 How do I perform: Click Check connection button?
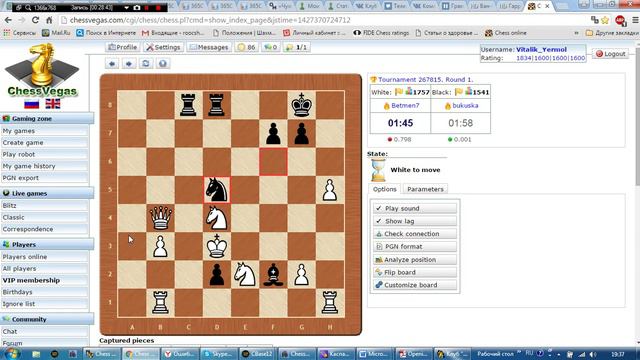415,234
